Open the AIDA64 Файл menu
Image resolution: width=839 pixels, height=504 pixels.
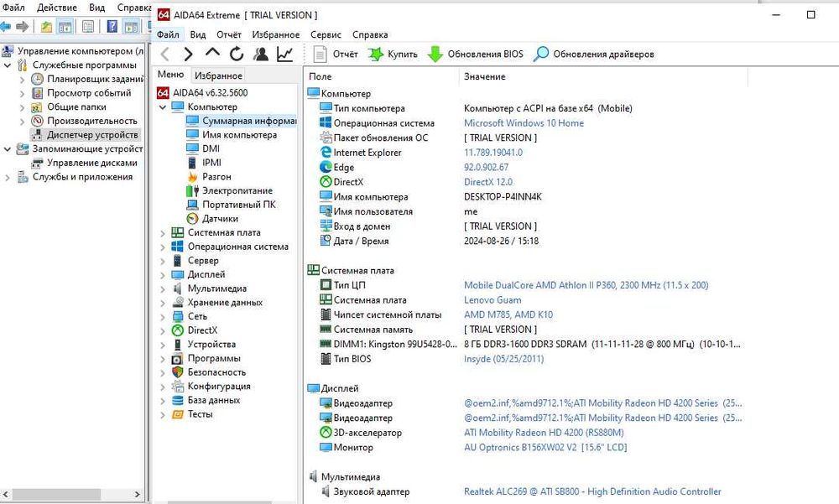click(x=168, y=34)
